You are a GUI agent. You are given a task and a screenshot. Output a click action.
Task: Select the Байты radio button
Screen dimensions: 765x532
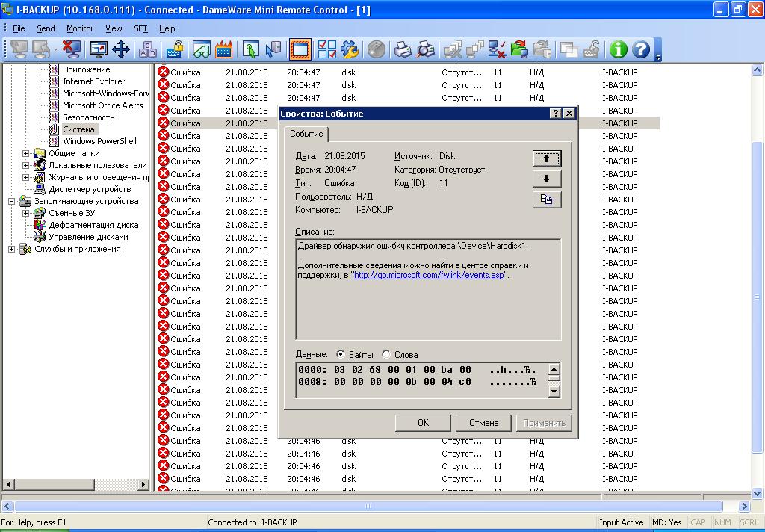(x=341, y=355)
